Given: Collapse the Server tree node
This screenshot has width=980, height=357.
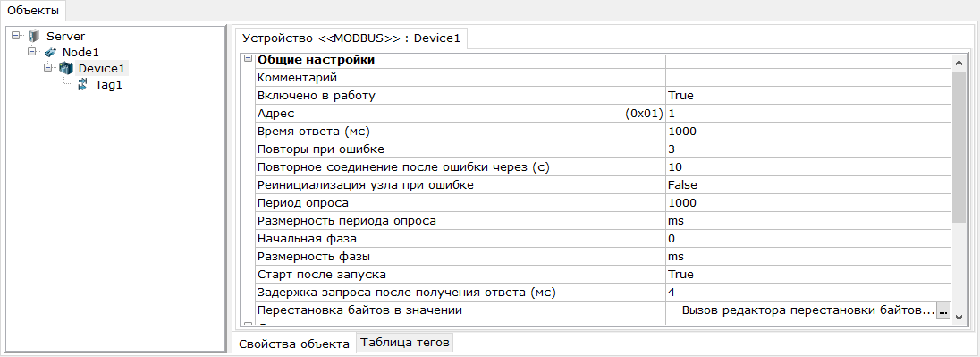Looking at the screenshot, I should pos(15,36).
